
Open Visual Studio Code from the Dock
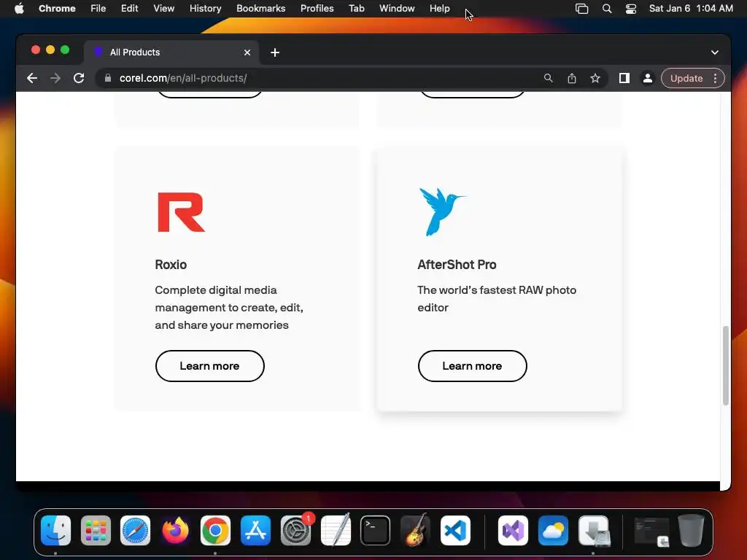click(x=455, y=531)
